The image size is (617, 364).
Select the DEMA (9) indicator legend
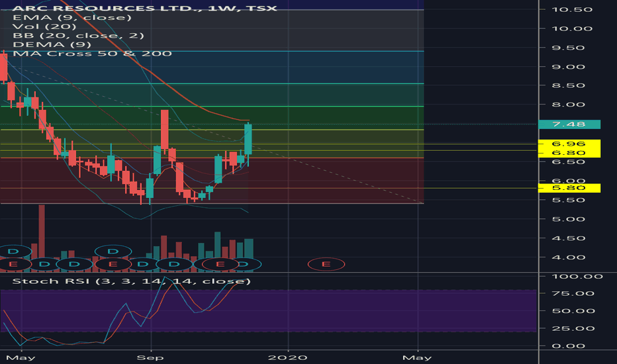pyautogui.click(x=52, y=44)
